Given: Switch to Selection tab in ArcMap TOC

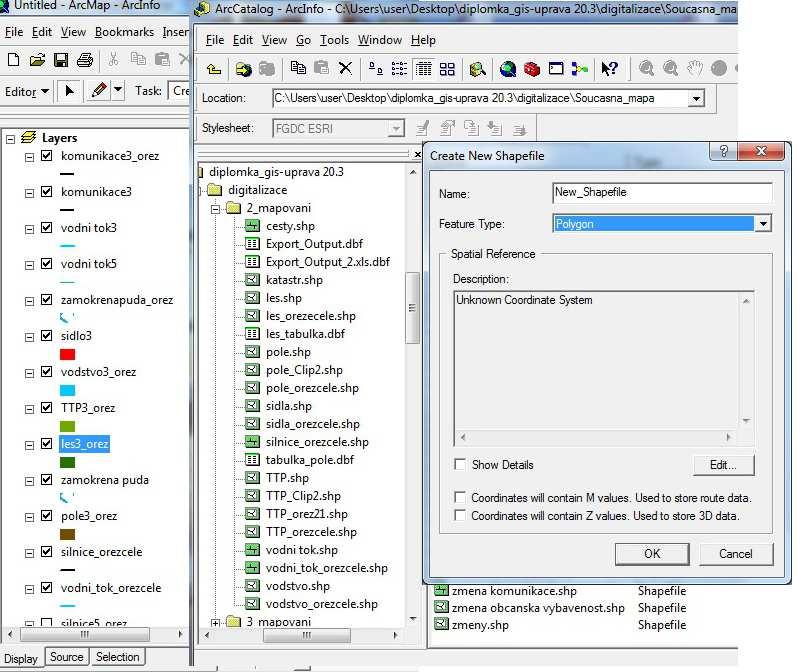Looking at the screenshot, I should tap(117, 657).
